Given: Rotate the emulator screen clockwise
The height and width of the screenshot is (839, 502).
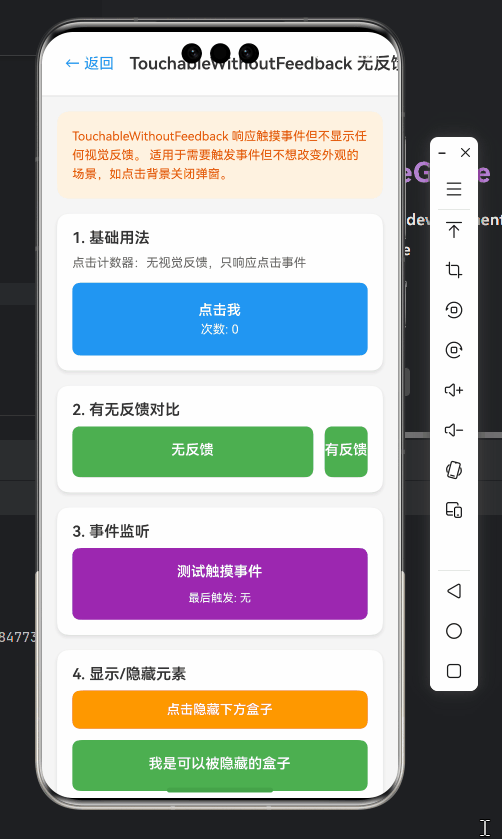Looking at the screenshot, I should point(454,350).
